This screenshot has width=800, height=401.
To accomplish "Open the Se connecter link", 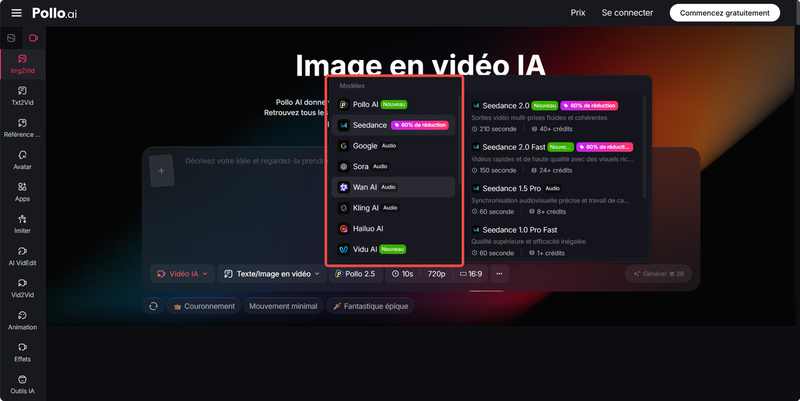I will [x=627, y=13].
